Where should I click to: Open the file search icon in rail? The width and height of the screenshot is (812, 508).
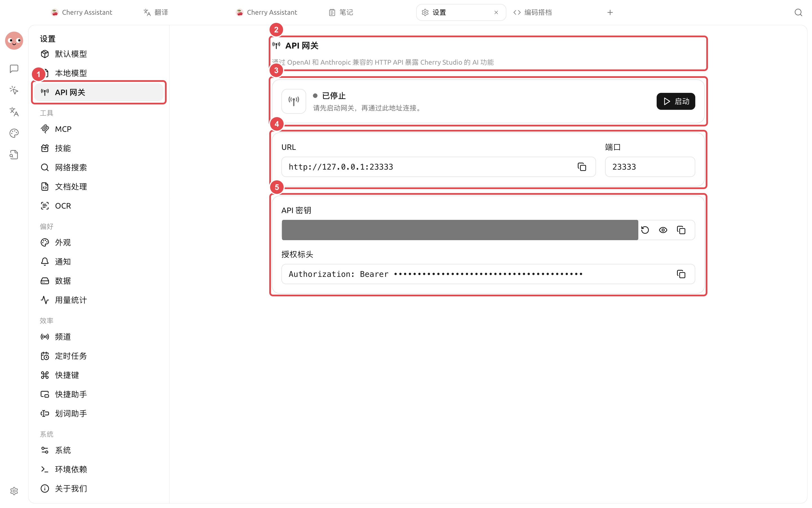[x=14, y=155]
